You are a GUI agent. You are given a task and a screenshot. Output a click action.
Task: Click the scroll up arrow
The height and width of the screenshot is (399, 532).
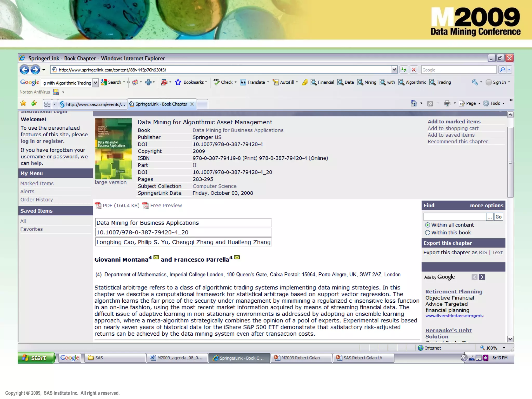click(510, 115)
